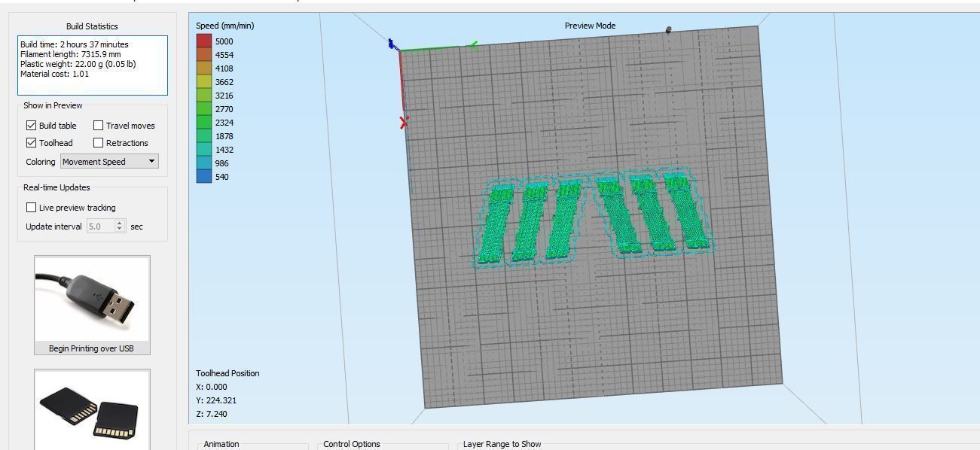Click the Animation section label
This screenshot has height=450, width=980.
pyautogui.click(x=221, y=444)
